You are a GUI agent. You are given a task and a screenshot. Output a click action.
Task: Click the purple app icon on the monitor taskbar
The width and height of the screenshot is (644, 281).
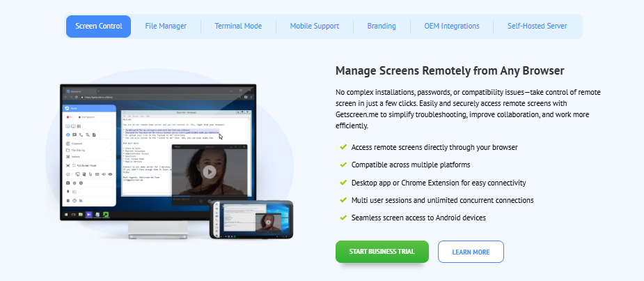88,214
